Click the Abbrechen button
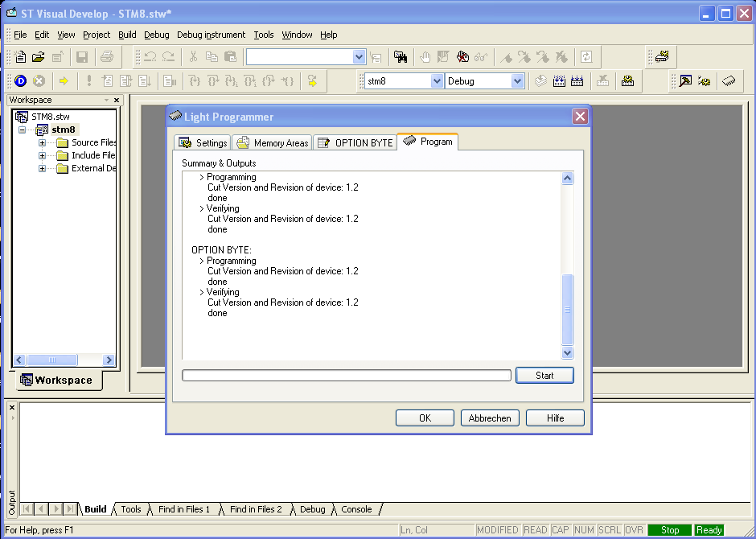This screenshot has height=539, width=756. 490,418
